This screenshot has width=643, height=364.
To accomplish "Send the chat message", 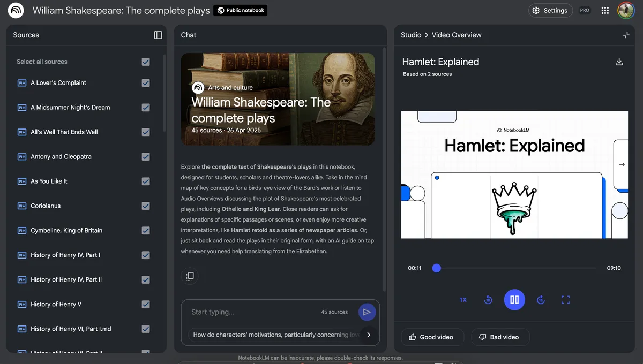I will point(367,312).
